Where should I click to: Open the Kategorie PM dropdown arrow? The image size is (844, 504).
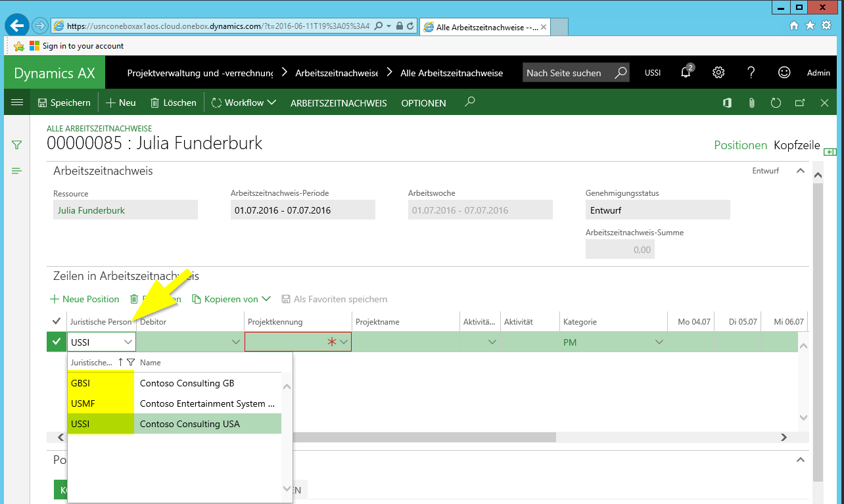point(659,342)
